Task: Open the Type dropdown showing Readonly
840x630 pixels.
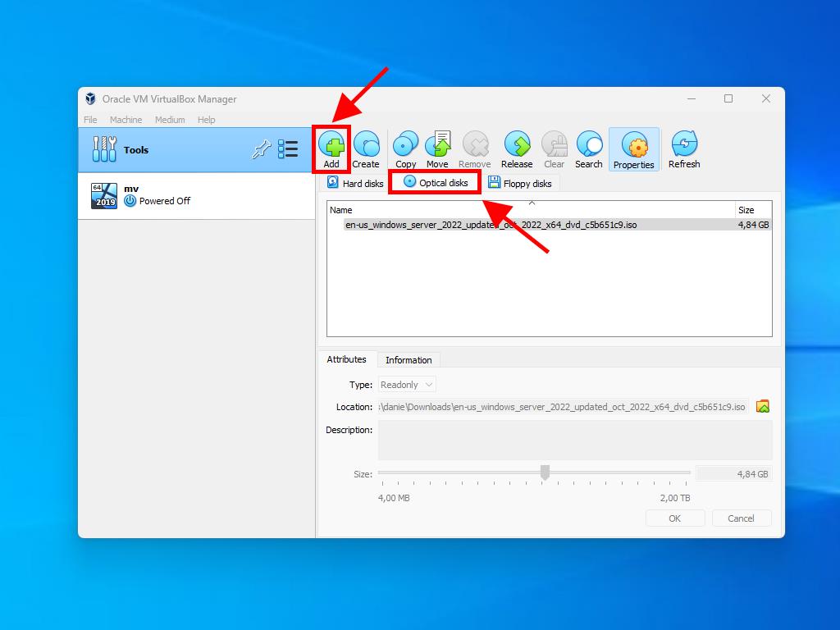Action: 406,384
